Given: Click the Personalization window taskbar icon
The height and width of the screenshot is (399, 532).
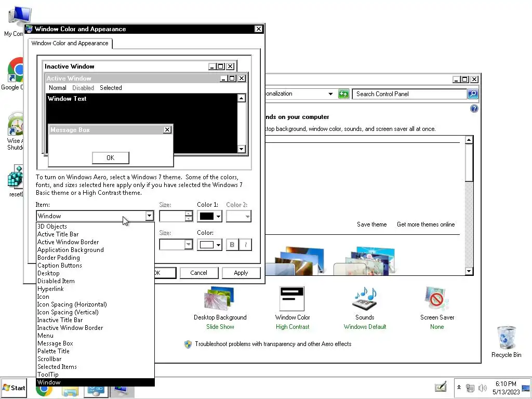Looking at the screenshot, I should coord(122,391).
